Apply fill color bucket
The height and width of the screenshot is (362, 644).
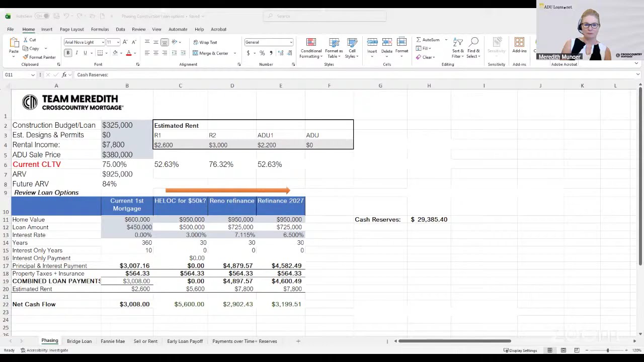point(115,53)
